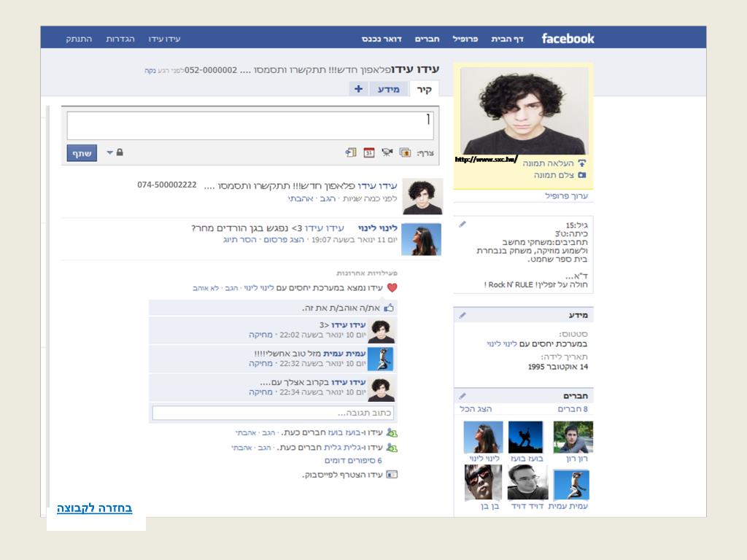This screenshot has height=560, width=747.
Task: Click the thumbs-up like icon
Action: click(x=390, y=308)
